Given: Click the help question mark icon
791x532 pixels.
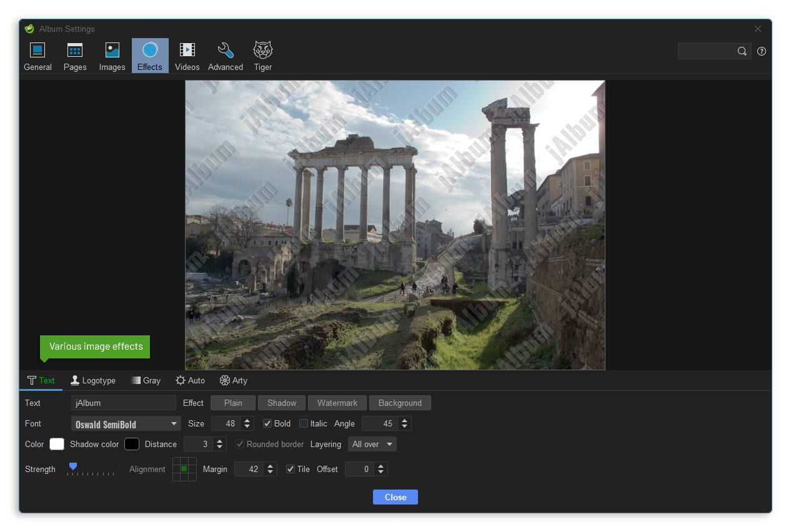Looking at the screenshot, I should coord(761,52).
